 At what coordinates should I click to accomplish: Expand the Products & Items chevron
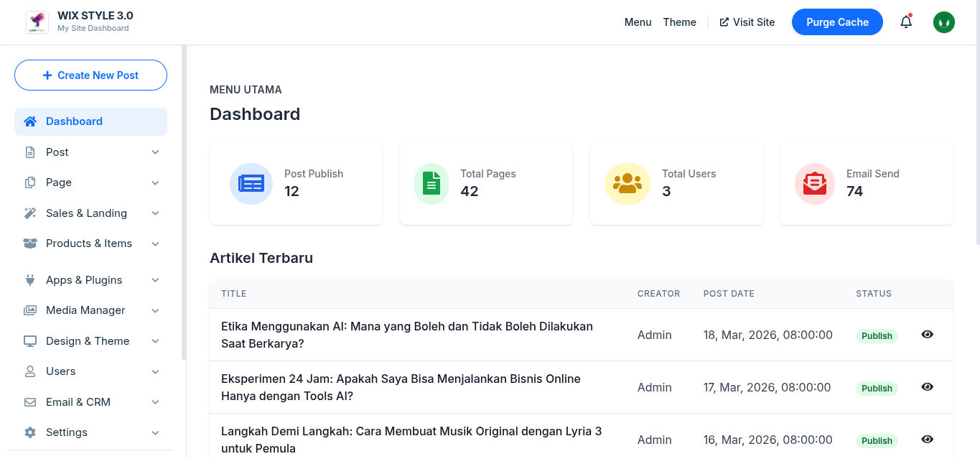[155, 244]
